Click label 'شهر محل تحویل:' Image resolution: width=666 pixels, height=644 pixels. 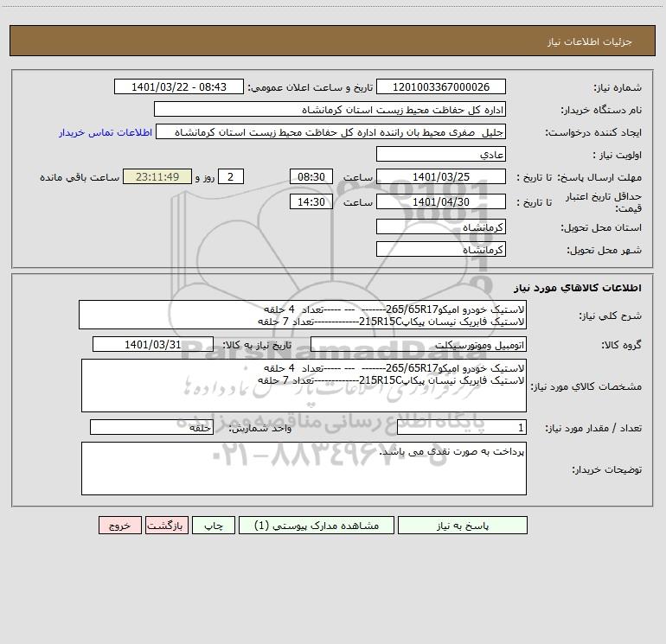click(604, 251)
